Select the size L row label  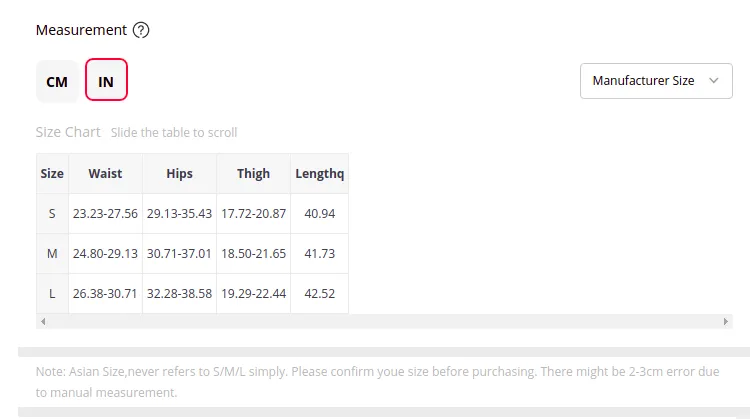(52, 293)
